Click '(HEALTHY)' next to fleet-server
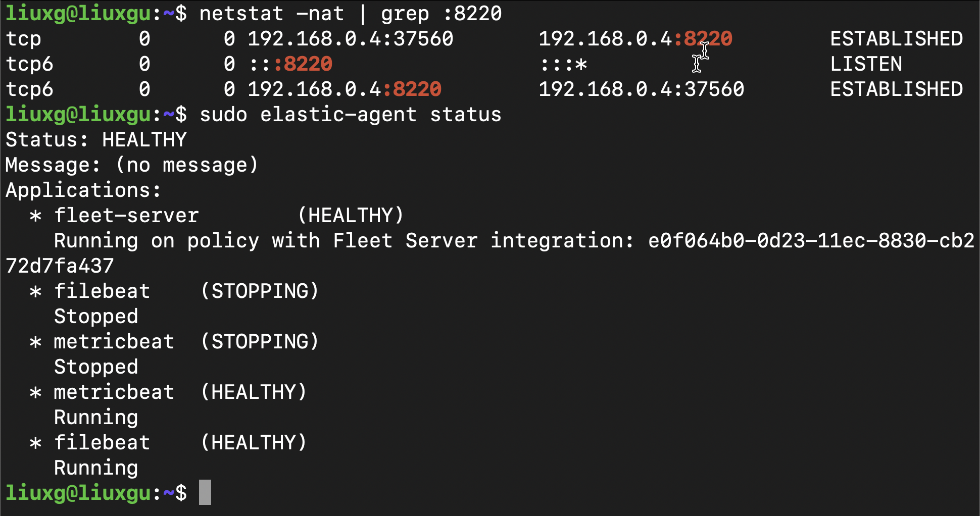 [x=351, y=216]
